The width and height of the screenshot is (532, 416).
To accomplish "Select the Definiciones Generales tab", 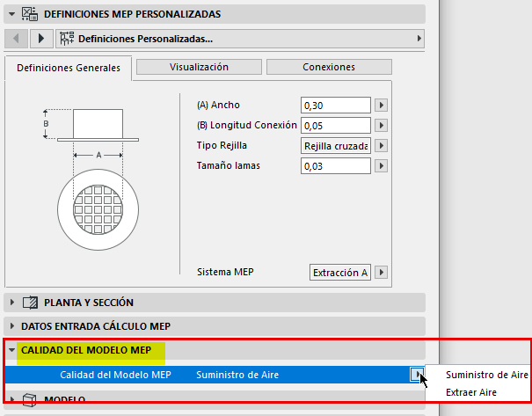I will click(69, 68).
